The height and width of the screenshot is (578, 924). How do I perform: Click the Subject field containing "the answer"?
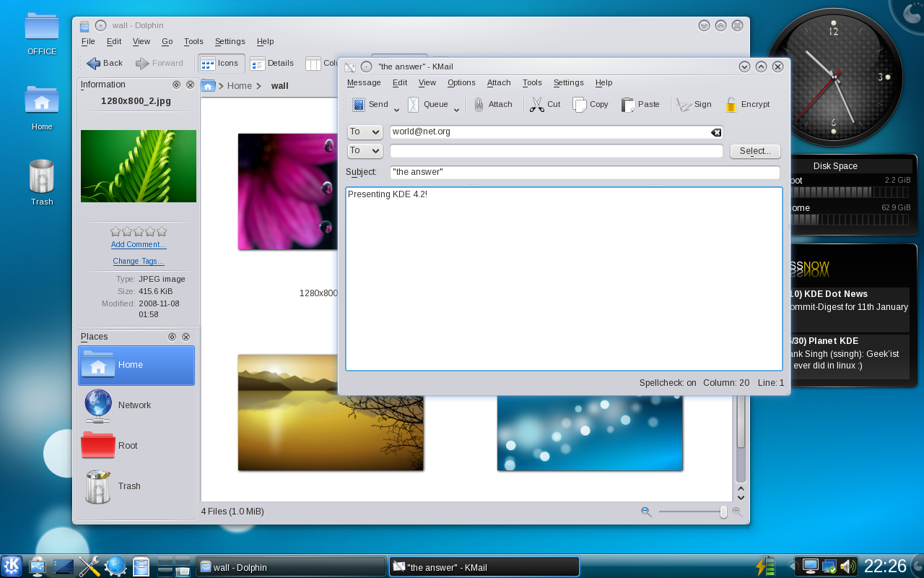[585, 172]
